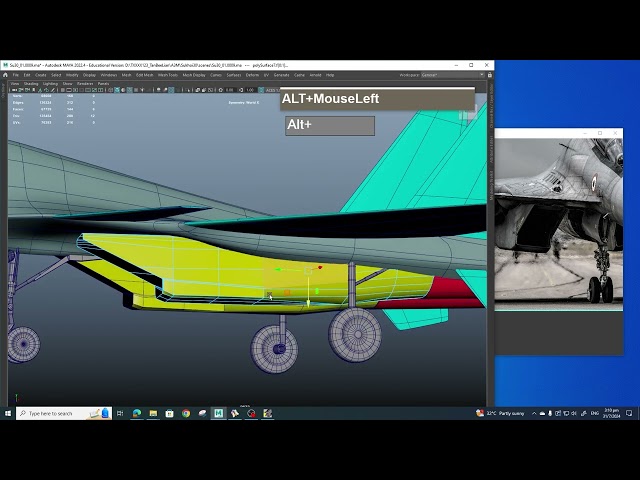
Task: Click the Exposure icon beside 0.00 field
Action: coord(221,90)
